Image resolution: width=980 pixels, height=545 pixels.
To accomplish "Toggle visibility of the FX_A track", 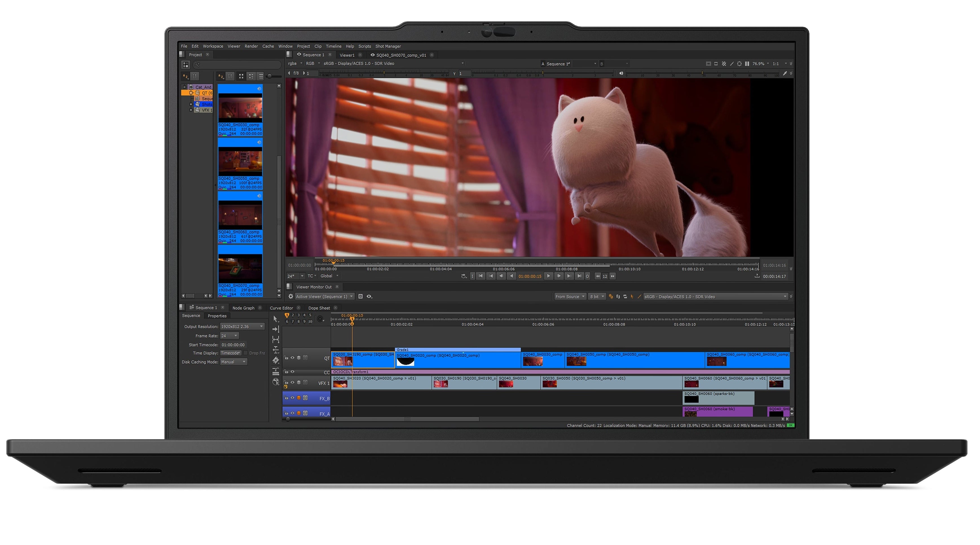I will tap(292, 413).
